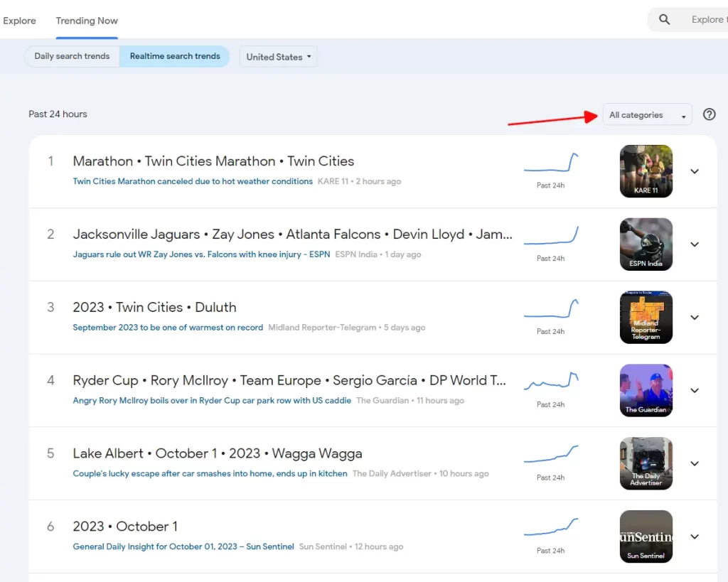Open the All categories dropdown
The image size is (728, 582).
coord(647,115)
